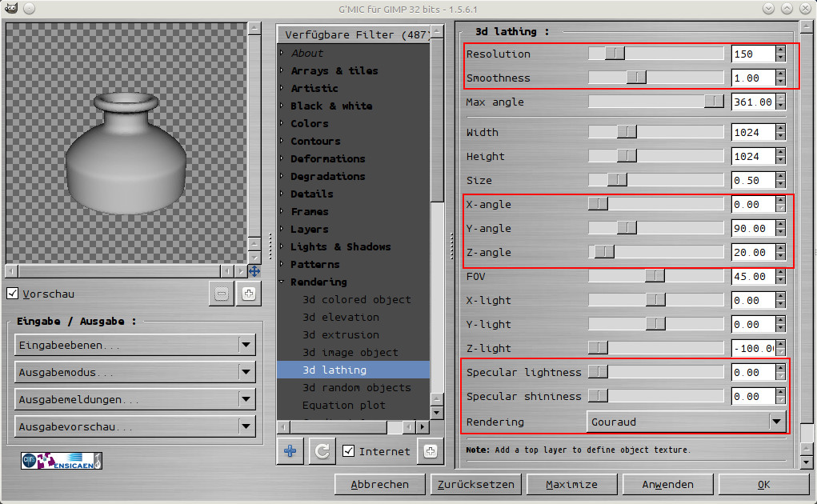The width and height of the screenshot is (817, 504).
Task: Click the Resolution value input field
Action: coord(753,54)
